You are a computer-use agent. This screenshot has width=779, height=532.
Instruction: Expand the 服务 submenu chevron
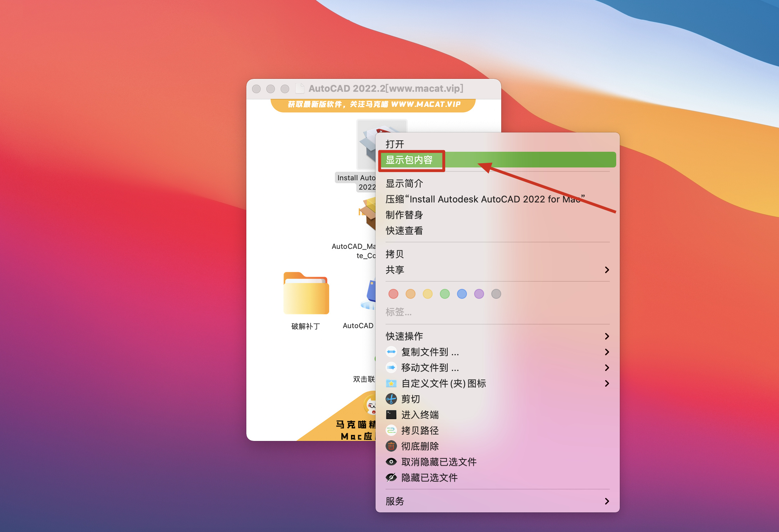point(607,501)
